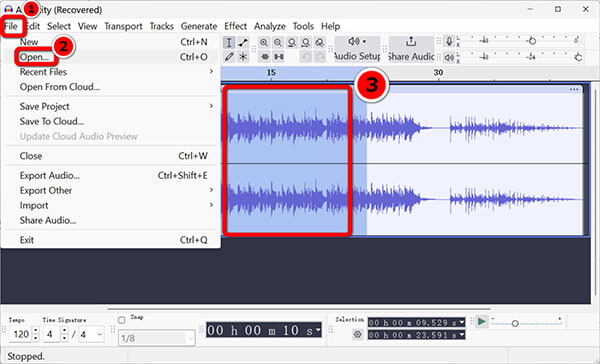
Task: Fit project to width icon
Action: 305,42
